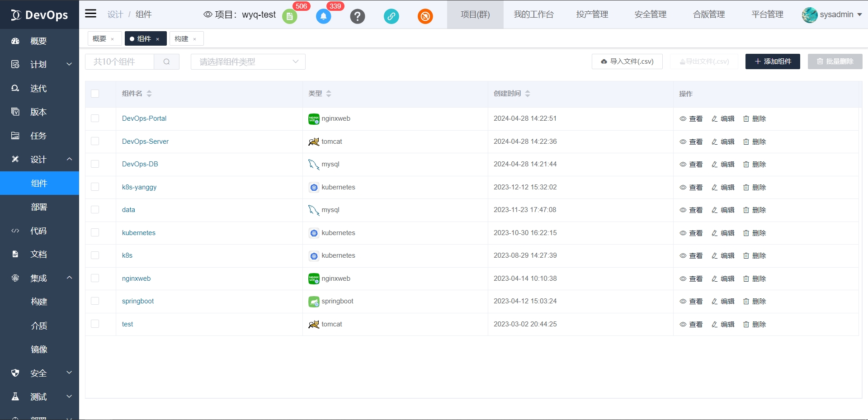This screenshot has height=420, width=868.
Task: Edit the k8s-yanggy component row
Action: coord(723,187)
